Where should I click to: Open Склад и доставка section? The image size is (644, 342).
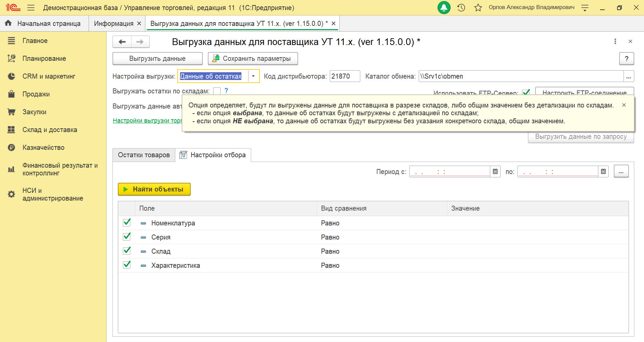[50, 130]
